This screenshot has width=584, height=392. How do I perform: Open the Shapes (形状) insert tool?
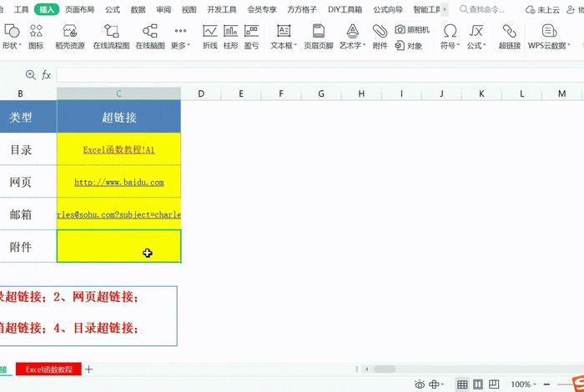[12, 37]
